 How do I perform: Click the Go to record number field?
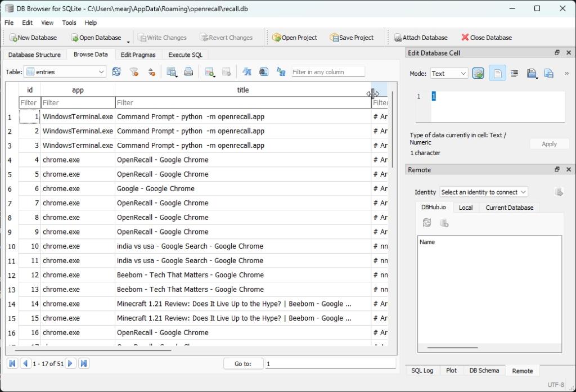click(330, 364)
